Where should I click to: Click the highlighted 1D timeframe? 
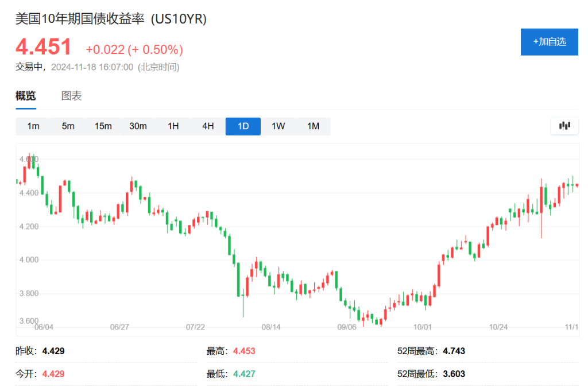tap(242, 126)
